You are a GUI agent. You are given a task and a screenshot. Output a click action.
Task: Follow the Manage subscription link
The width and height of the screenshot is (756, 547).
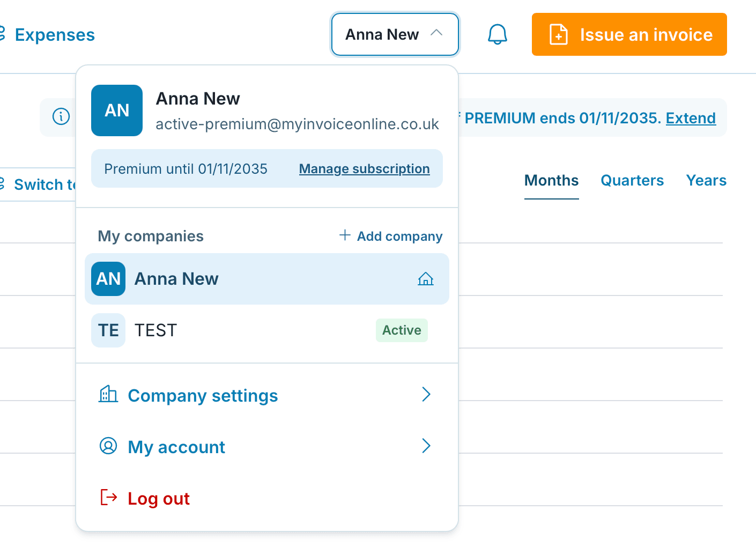[x=365, y=169]
